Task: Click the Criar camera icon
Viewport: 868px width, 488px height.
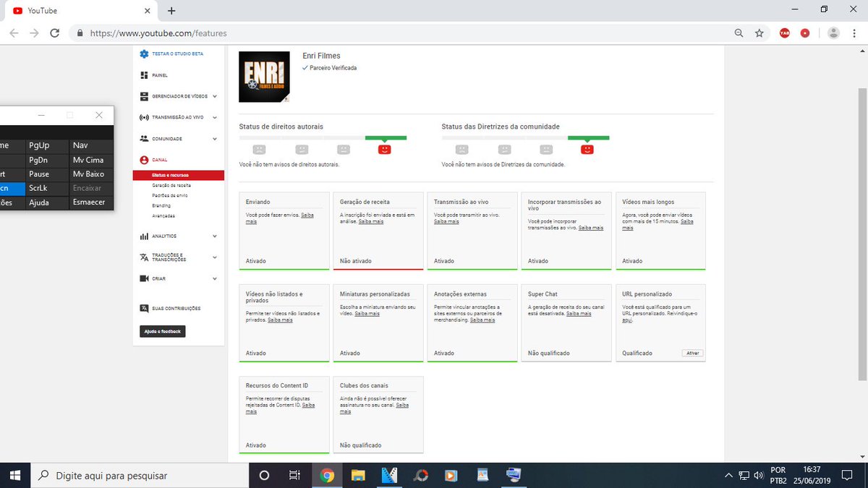Action: (x=144, y=278)
